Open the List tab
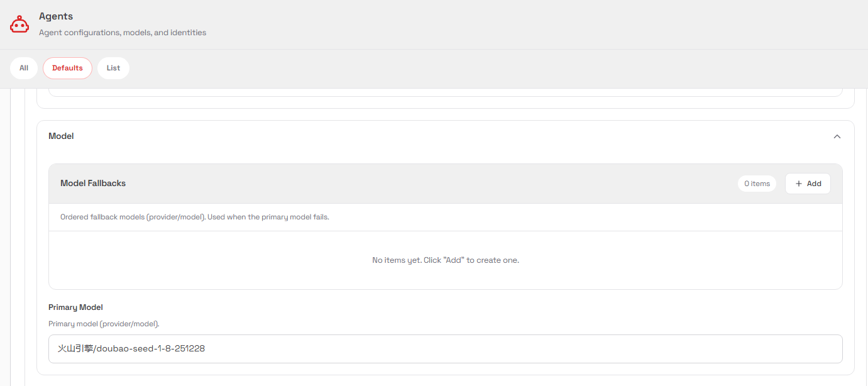The height and width of the screenshot is (386, 868). tap(113, 68)
